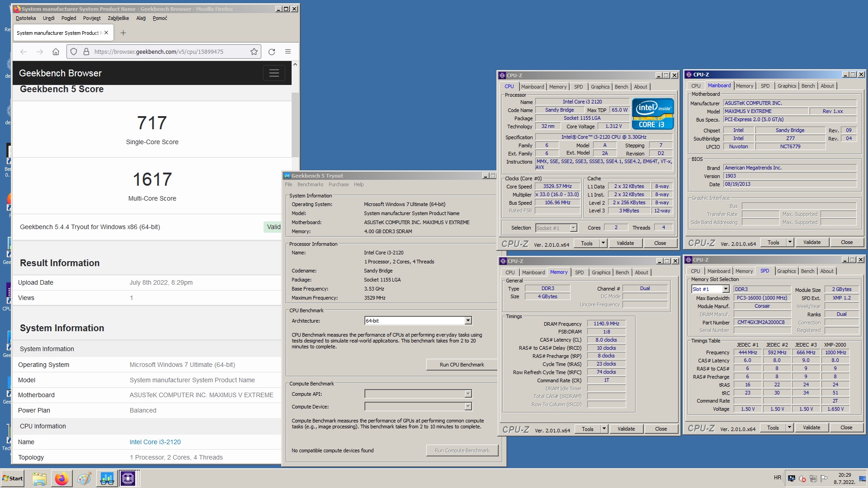Click the HR language indicator
The height and width of the screenshot is (488, 868).
pyautogui.click(x=777, y=478)
